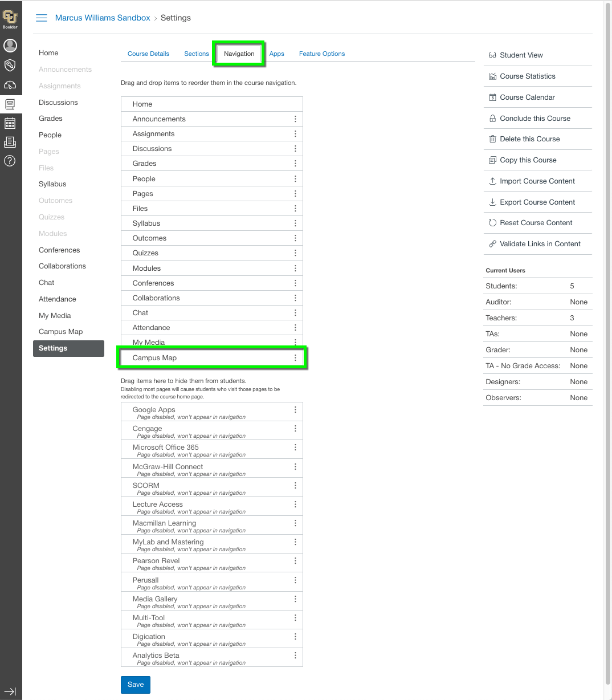Open the Courses book icon in sidebar

click(10, 104)
